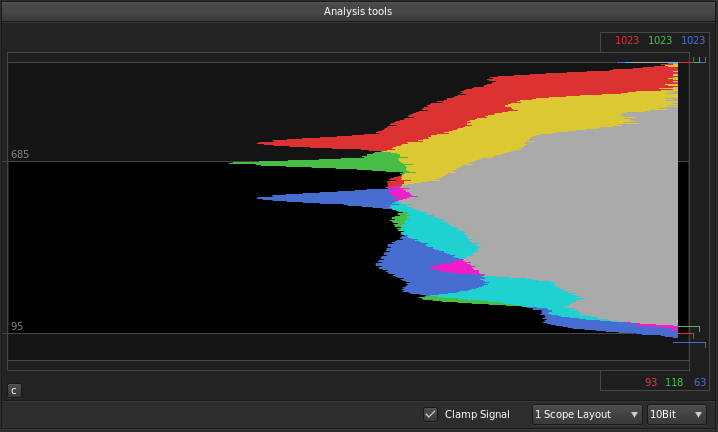Click the green minimum value 118
Image resolution: width=718 pixels, height=432 pixels.
[x=674, y=382]
